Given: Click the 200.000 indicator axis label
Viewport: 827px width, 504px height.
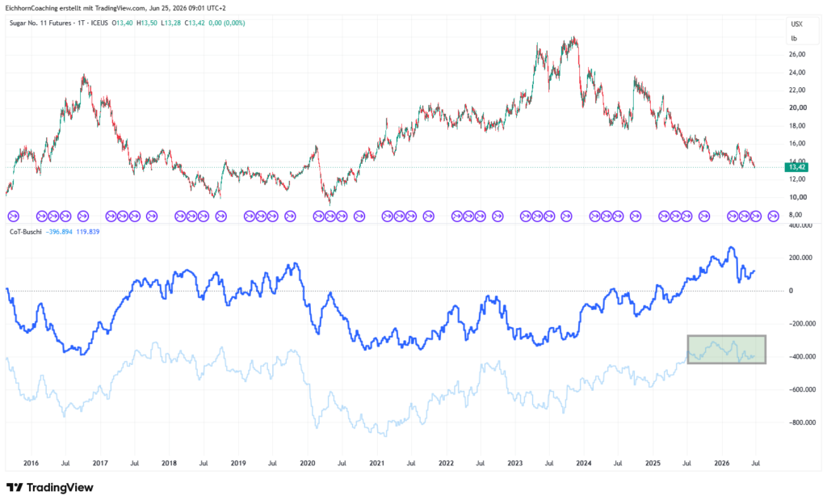Looking at the screenshot, I should (x=800, y=258).
